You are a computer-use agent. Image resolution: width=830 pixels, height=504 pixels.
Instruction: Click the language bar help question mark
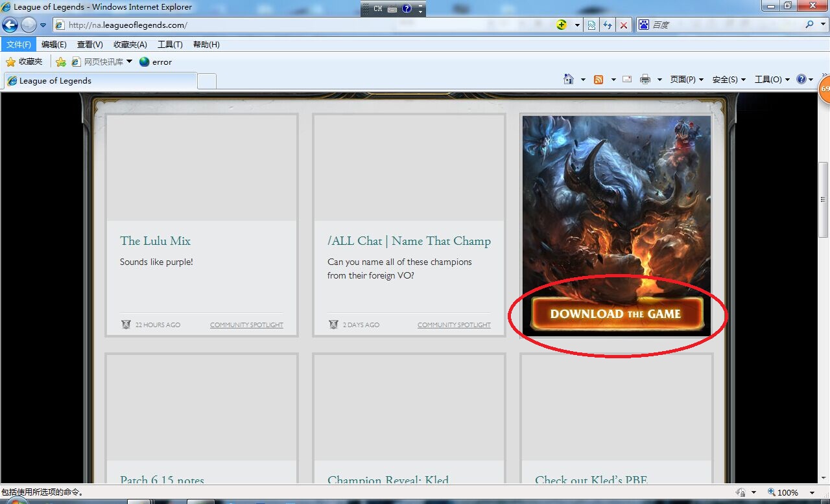click(x=407, y=8)
